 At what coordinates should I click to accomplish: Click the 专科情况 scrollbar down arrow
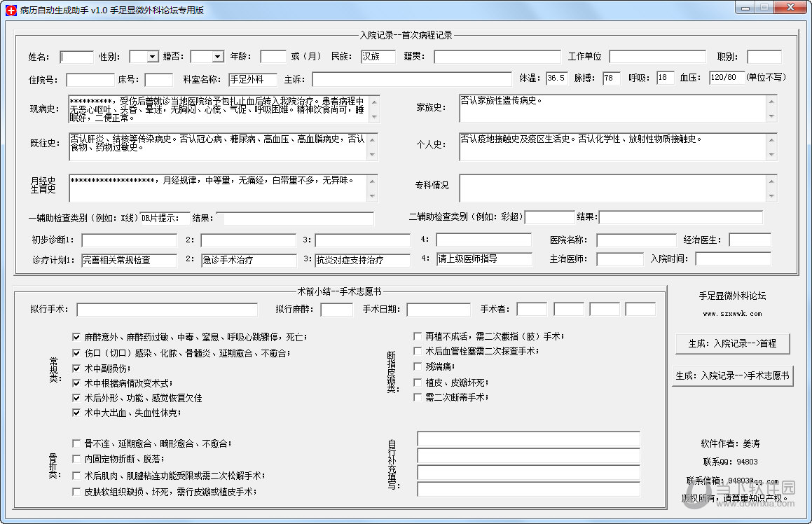coord(771,195)
